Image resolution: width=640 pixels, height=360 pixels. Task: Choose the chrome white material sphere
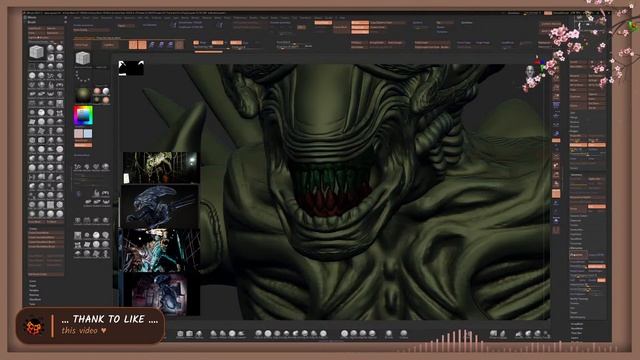(x=106, y=91)
